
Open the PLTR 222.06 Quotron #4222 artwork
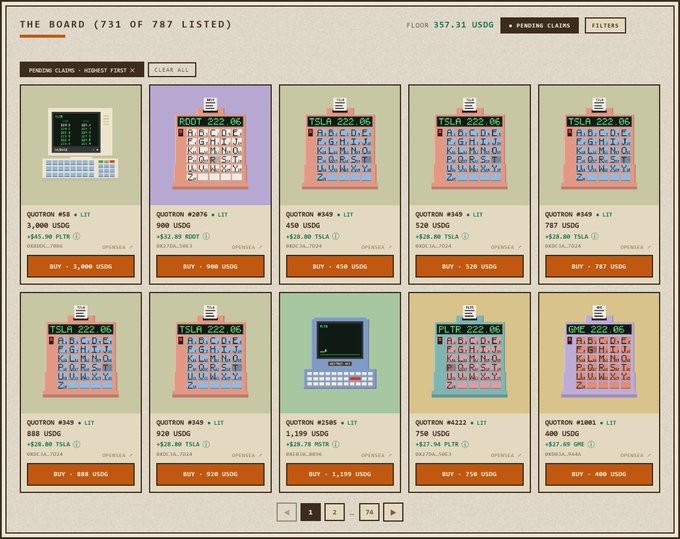point(469,353)
